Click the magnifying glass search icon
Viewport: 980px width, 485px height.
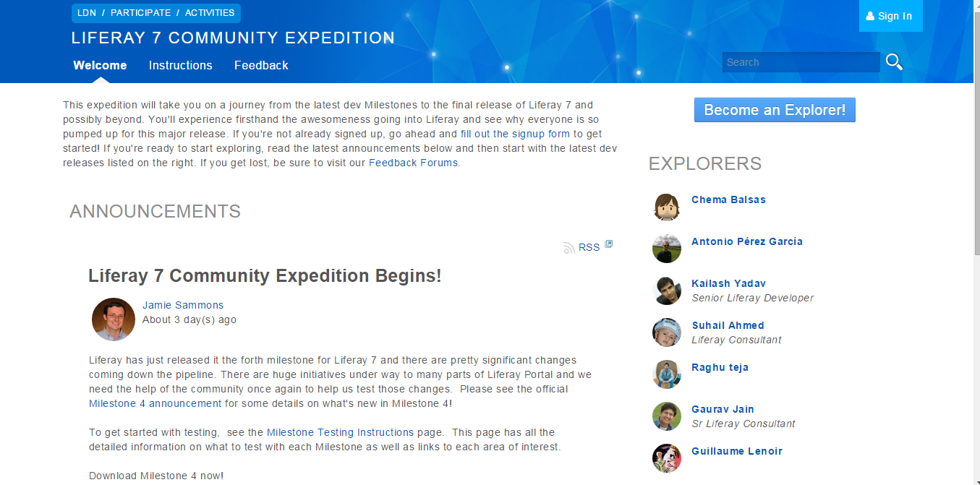tap(894, 62)
